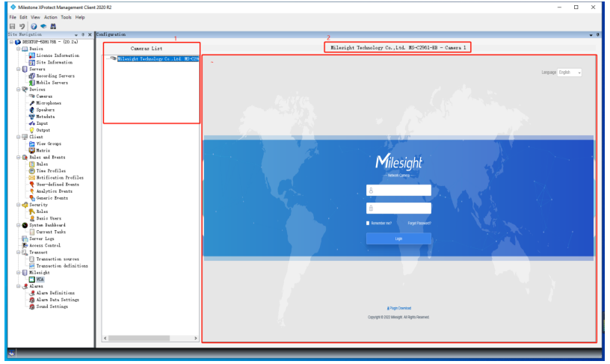610x364 pixels.
Task: Click the Forget Password link
Action: click(419, 223)
